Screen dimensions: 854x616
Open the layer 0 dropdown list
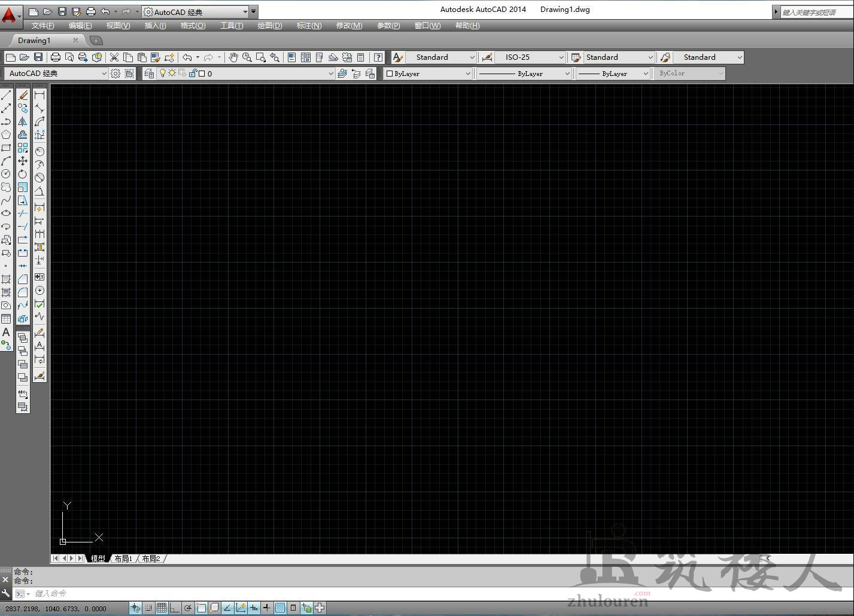(245, 74)
